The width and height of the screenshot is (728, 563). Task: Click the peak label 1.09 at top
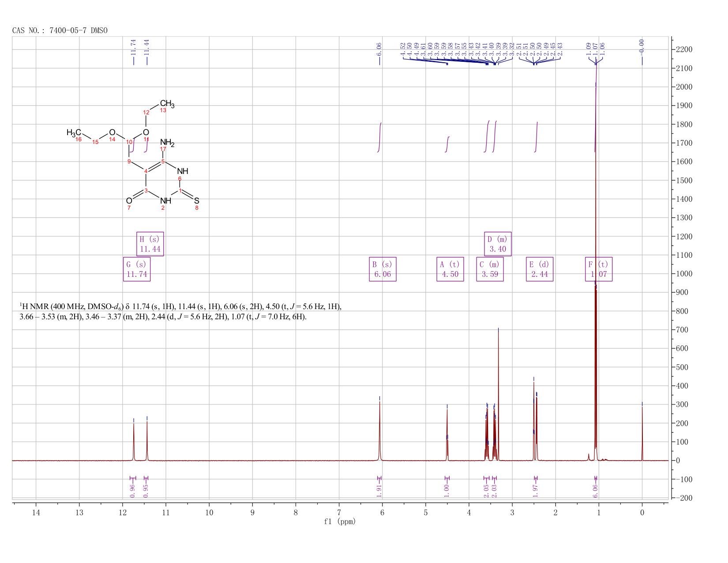pos(589,49)
